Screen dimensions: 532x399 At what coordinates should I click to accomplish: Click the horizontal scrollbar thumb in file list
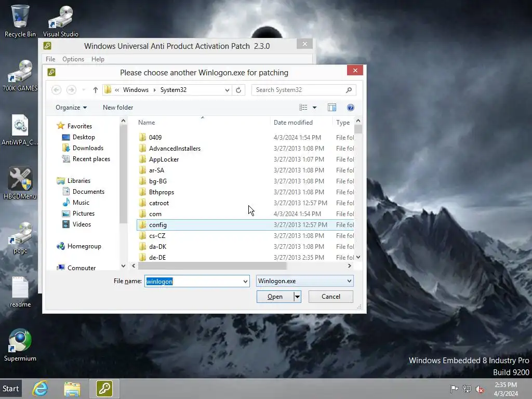click(x=212, y=265)
